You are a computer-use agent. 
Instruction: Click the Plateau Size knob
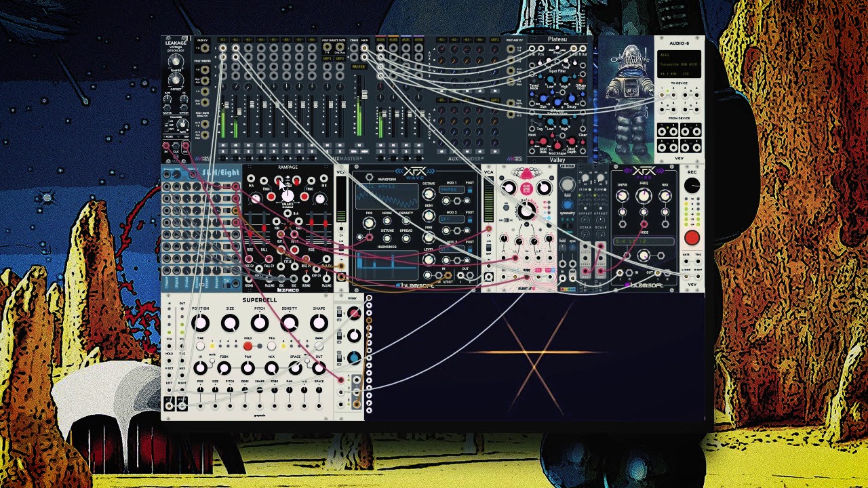[543, 97]
